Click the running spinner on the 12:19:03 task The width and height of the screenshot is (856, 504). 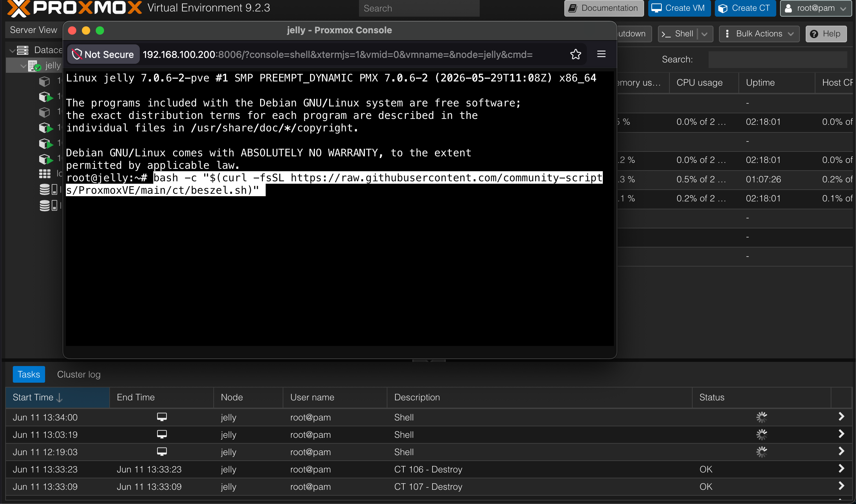pos(762,452)
